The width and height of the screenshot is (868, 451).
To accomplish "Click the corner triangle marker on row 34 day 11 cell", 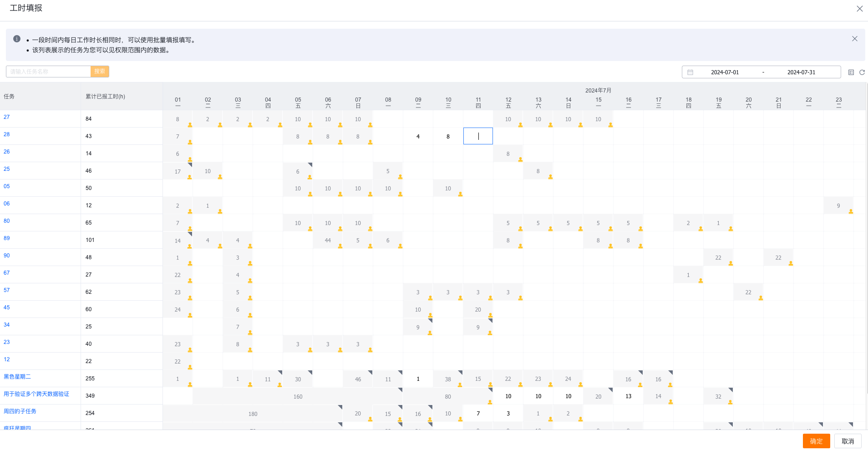I will [x=491, y=320].
